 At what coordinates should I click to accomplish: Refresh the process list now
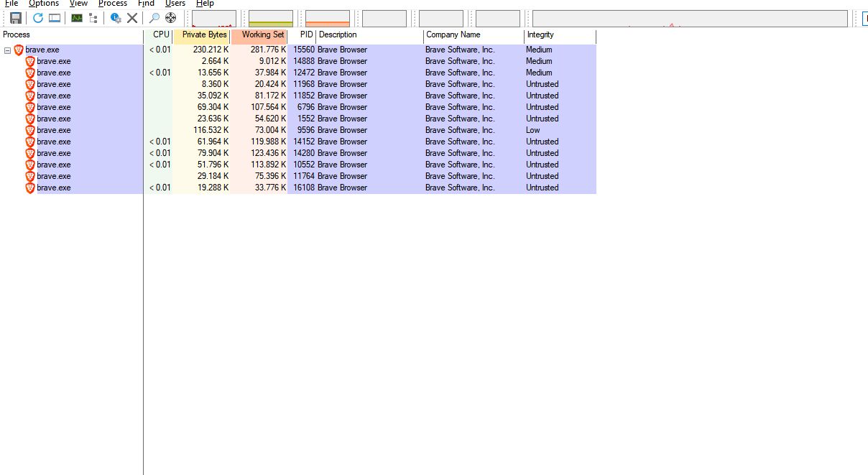(38, 18)
